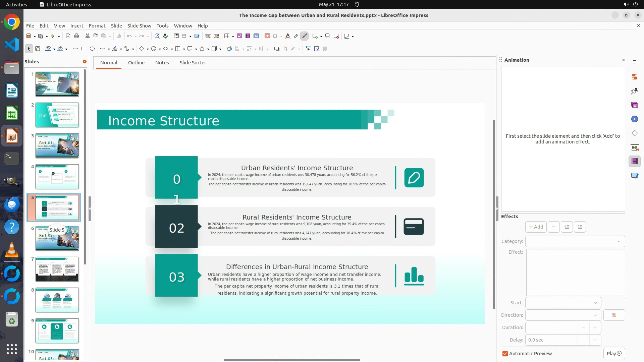Open Slide Transition panel in sidebar

(634, 147)
